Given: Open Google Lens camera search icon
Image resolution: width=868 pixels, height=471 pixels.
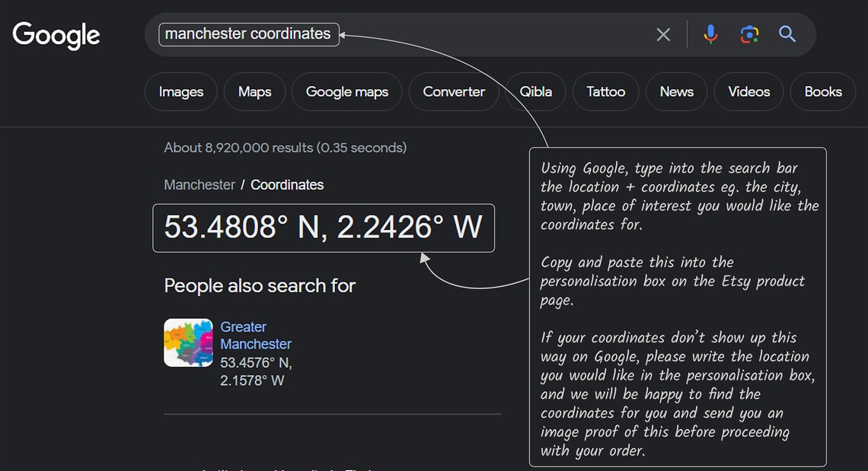Looking at the screenshot, I should (749, 34).
